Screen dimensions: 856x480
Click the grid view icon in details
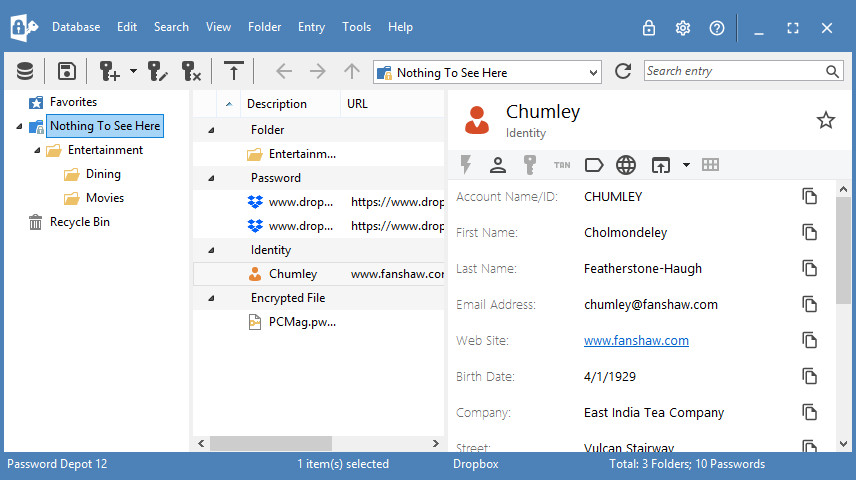(x=710, y=165)
